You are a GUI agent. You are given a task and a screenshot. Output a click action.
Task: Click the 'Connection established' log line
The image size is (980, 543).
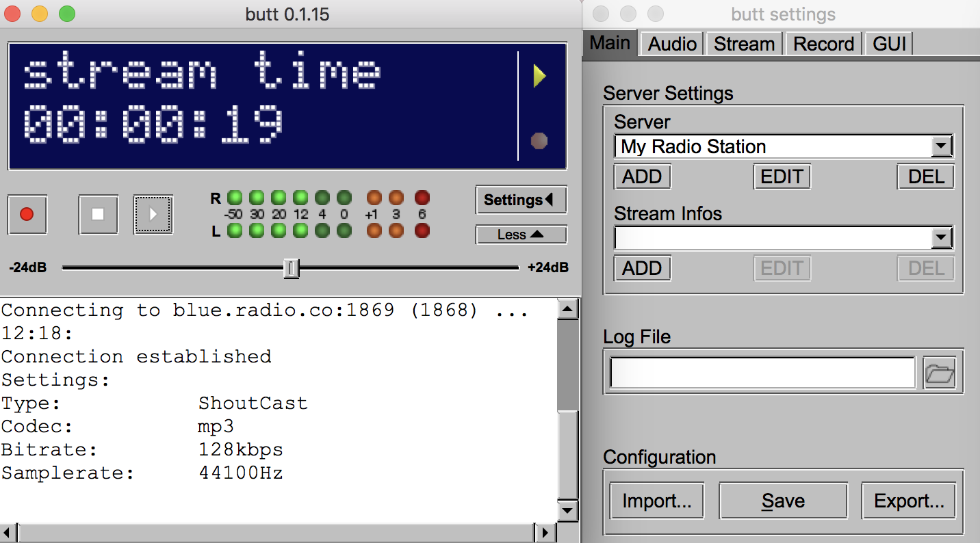tap(136, 357)
